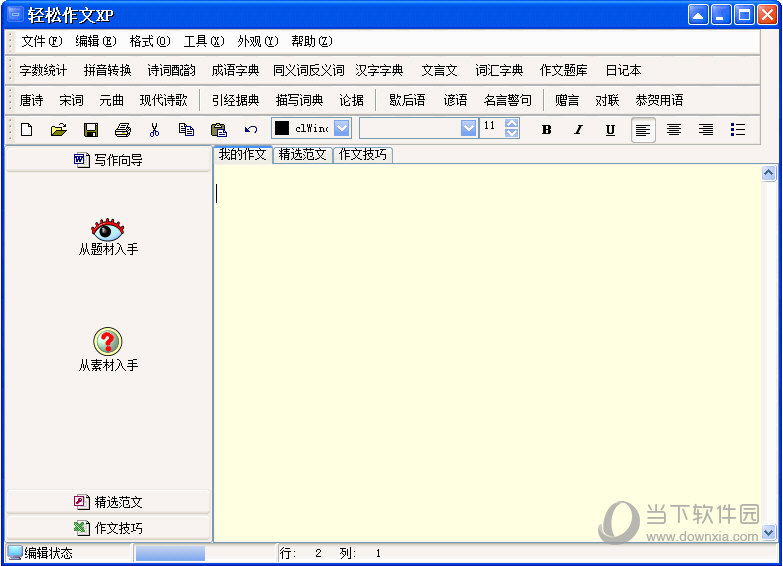The image size is (783, 566).
Task: Toggle Bold formatting
Action: point(546,130)
